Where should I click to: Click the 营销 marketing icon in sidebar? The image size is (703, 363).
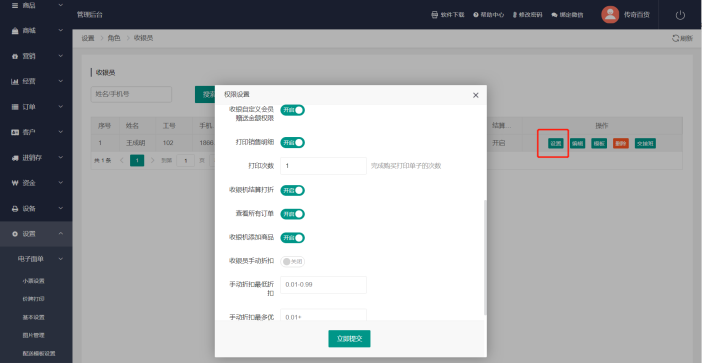[x=15, y=56]
